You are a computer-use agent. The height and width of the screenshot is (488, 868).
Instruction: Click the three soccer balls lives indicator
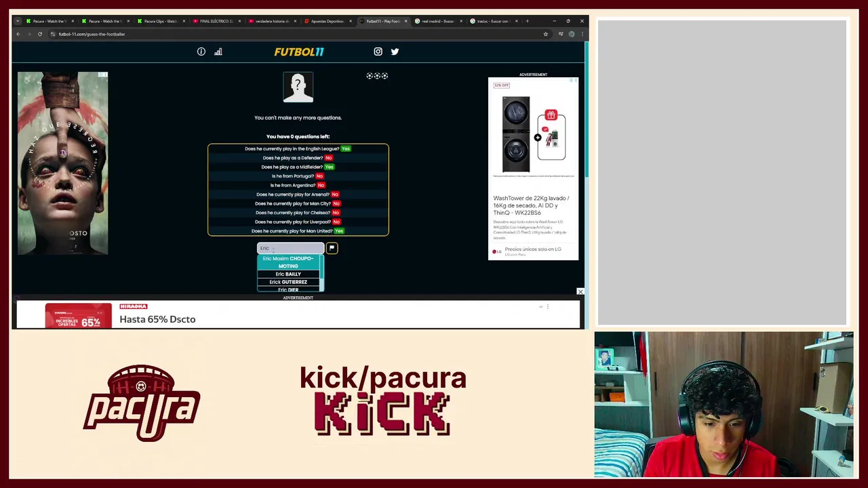(x=377, y=76)
